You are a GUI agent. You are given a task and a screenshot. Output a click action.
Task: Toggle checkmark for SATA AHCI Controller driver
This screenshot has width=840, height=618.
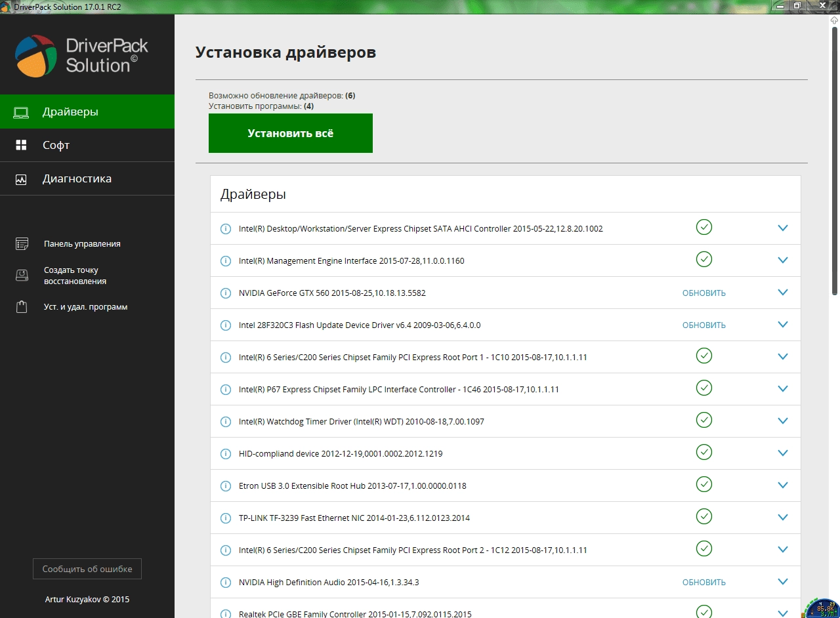704,227
